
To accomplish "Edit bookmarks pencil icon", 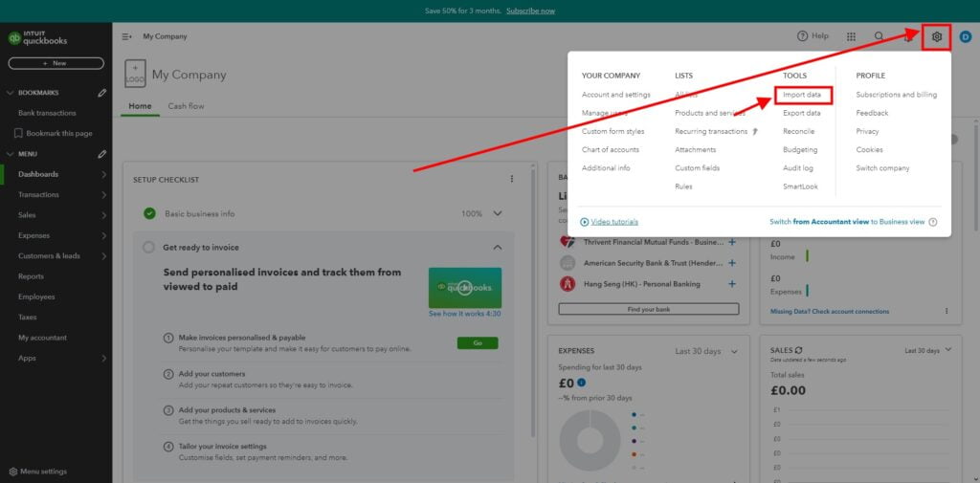I will coord(101,93).
